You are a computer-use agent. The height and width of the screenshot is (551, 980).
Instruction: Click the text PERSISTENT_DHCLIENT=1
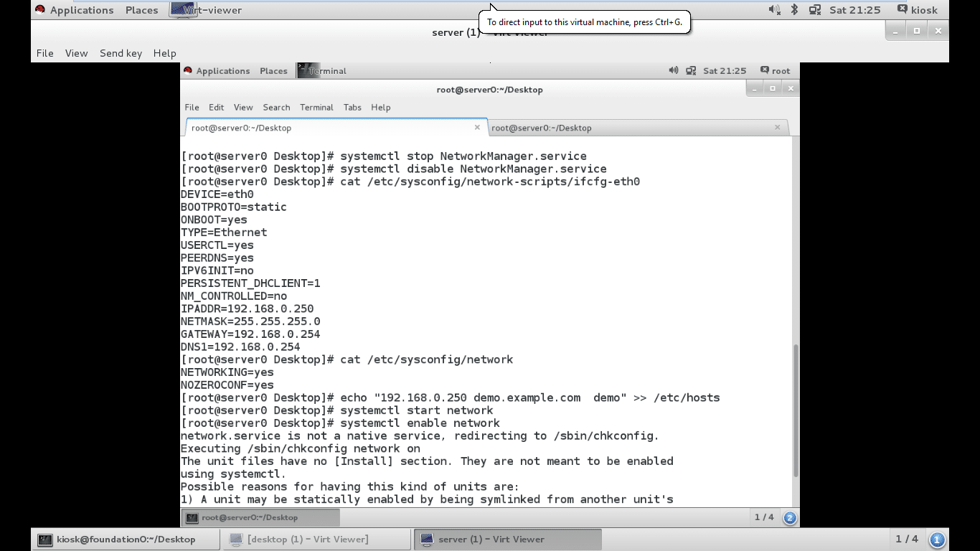pyautogui.click(x=250, y=283)
